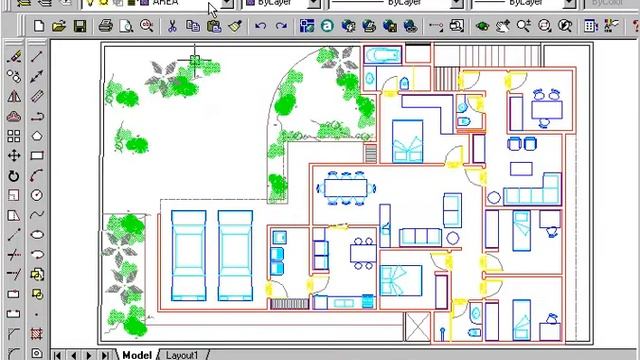Switch to the Model tab
Image resolution: width=640 pixels, height=360 pixels.
click(x=137, y=355)
